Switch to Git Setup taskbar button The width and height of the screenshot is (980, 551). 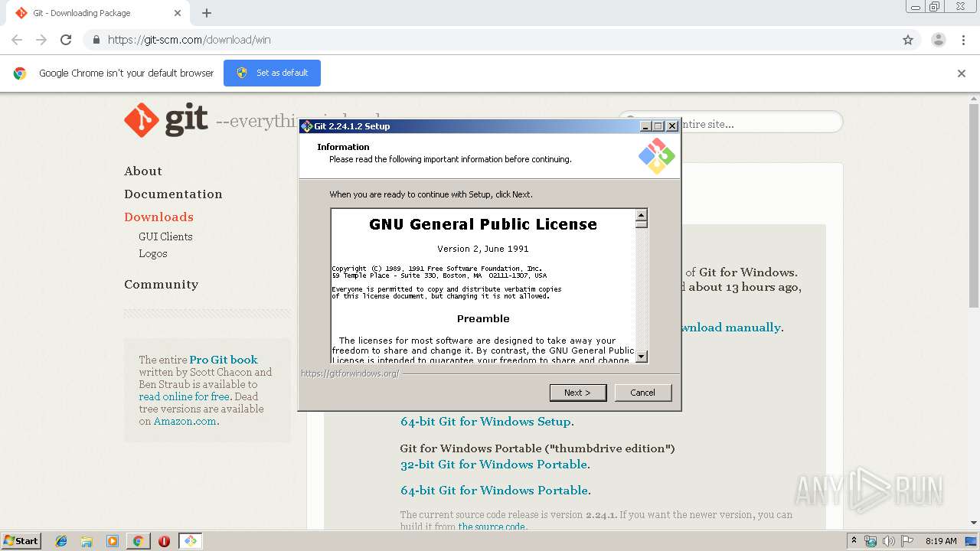(x=190, y=541)
